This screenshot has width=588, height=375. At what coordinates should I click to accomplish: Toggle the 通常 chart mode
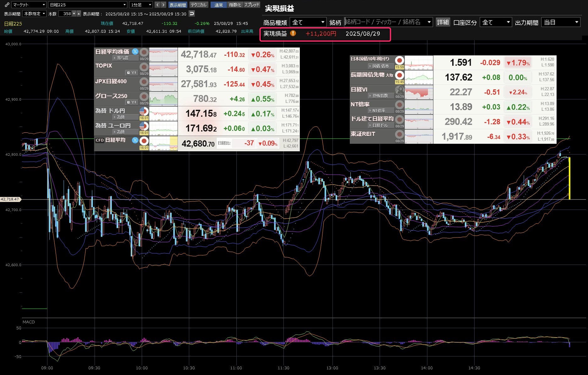coord(218,5)
